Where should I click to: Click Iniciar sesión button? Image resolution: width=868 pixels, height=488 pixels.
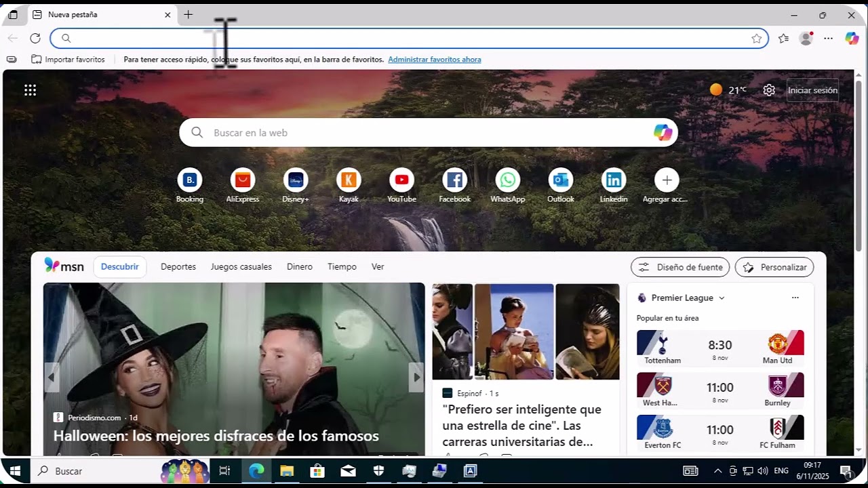(x=812, y=90)
